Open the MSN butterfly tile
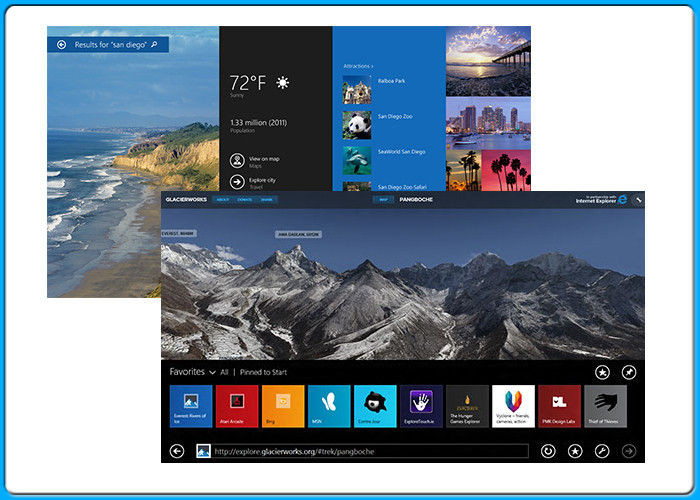Screen dimensions: 700x500 coord(329,406)
